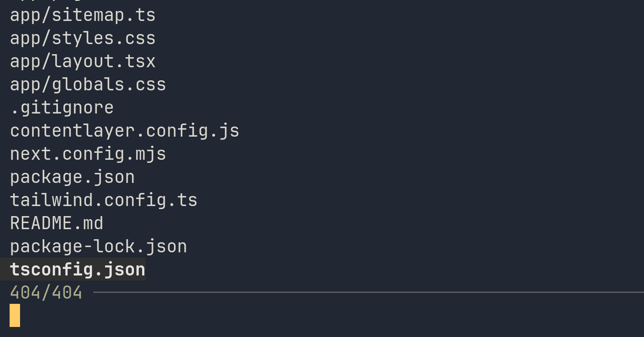The width and height of the screenshot is (644, 337).
Task: Open the highlighted tsconfig.json entry
Action: click(77, 270)
